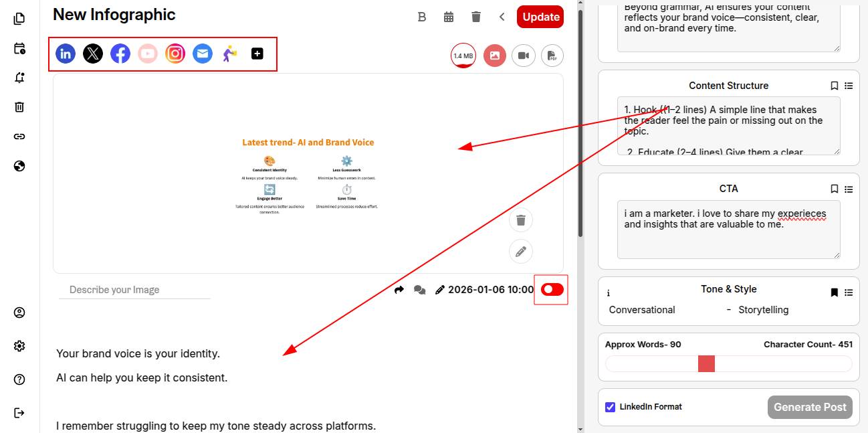Click the video upload icon
Image resolution: width=868 pixels, height=433 pixels.
tap(524, 56)
